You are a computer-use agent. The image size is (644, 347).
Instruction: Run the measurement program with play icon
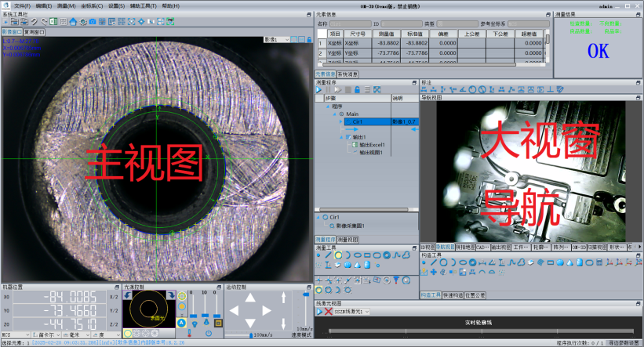tap(319, 90)
